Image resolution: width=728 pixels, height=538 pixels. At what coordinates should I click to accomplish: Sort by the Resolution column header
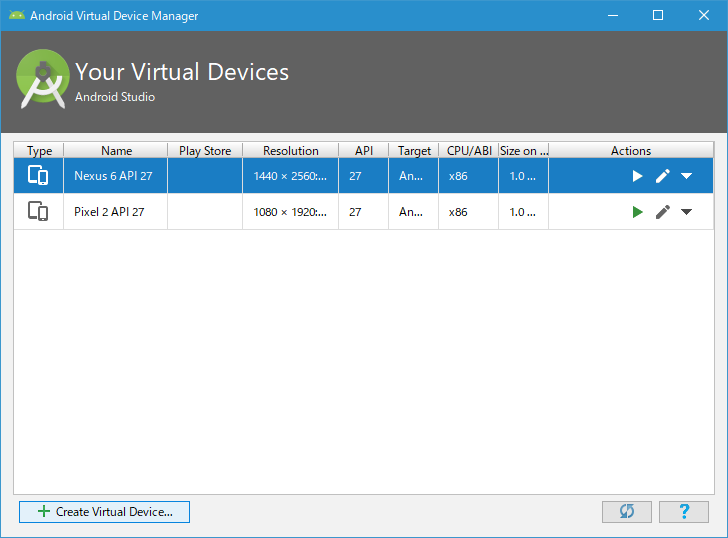tap(291, 150)
